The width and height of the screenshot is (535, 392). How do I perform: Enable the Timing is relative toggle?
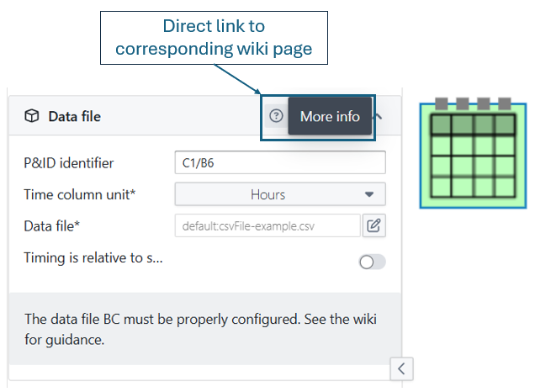372,262
